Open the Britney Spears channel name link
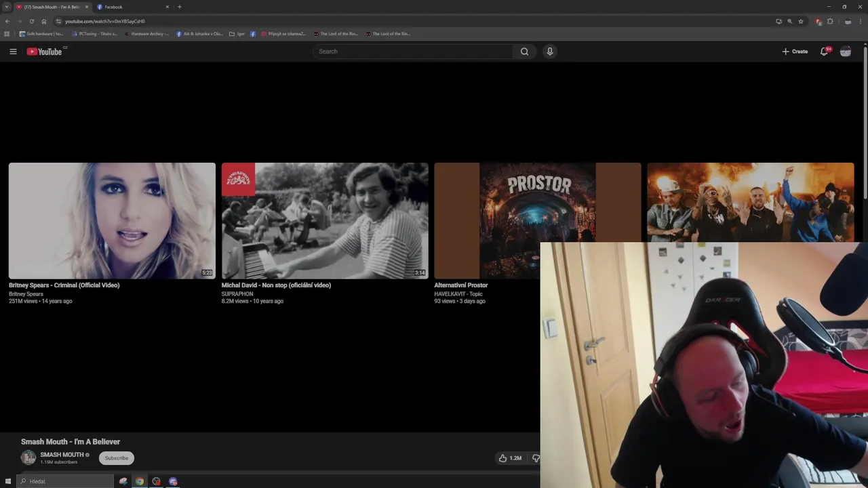 coord(26,294)
